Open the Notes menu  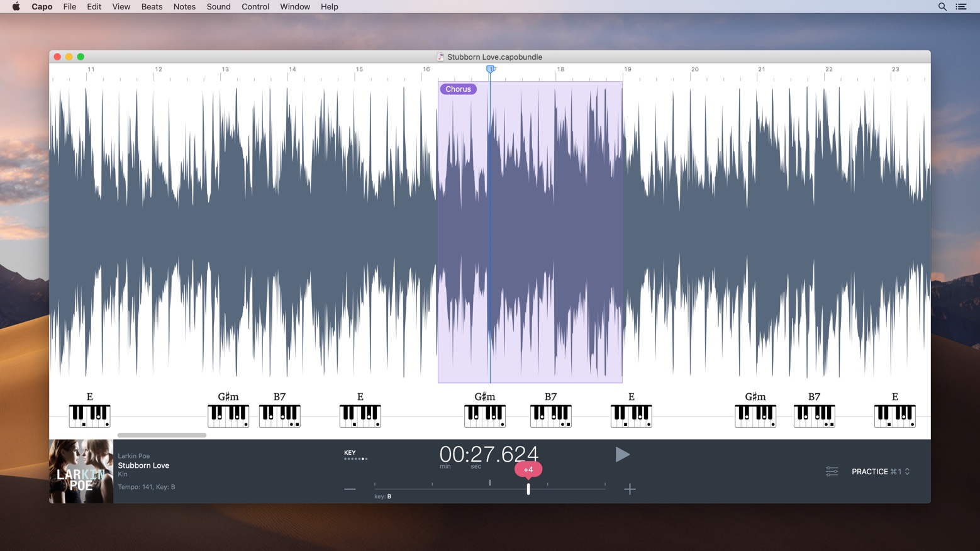pyautogui.click(x=184, y=7)
